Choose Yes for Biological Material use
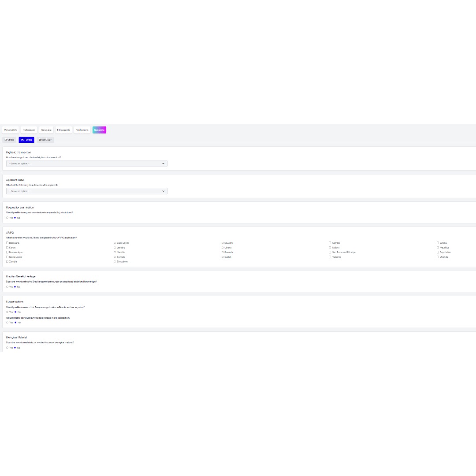The width and height of the screenshot is (476, 476). [7, 348]
